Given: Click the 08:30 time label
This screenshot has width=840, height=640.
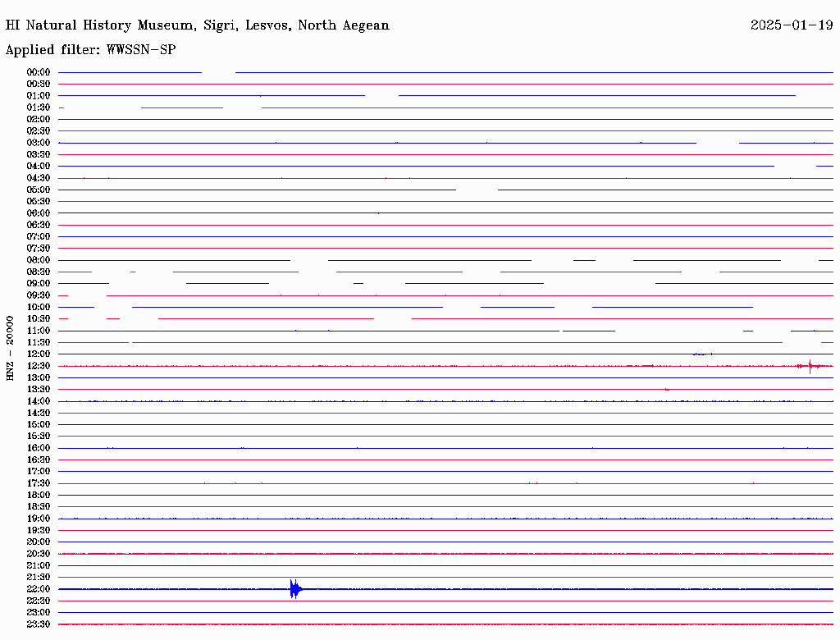Looking at the screenshot, I should click(x=38, y=272).
